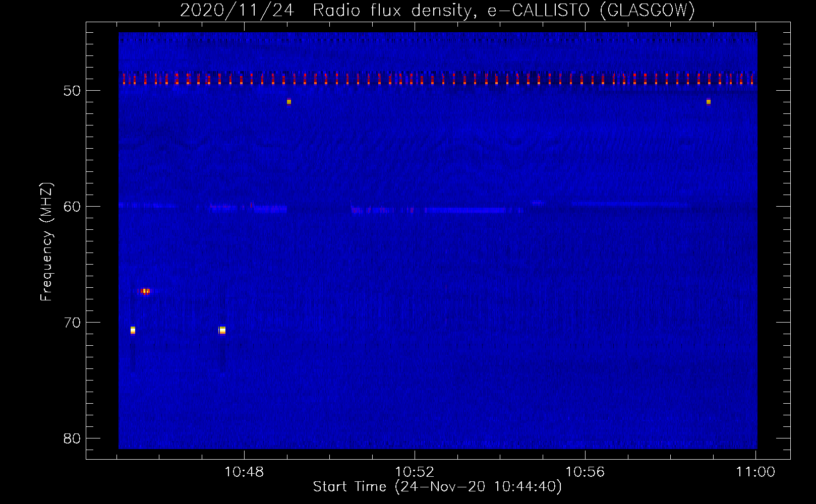Click the bright red burst near 67 MHz
Image resolution: width=816 pixels, height=504 pixels.
click(144, 291)
